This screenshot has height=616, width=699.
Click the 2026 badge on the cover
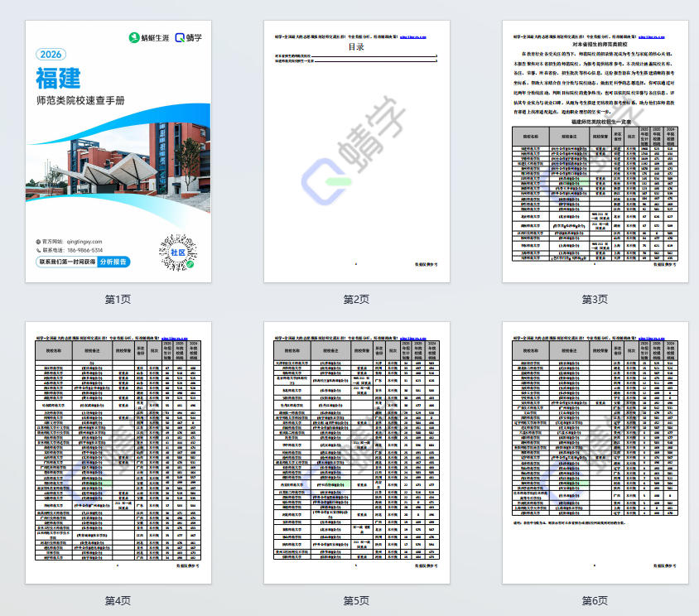(x=51, y=54)
